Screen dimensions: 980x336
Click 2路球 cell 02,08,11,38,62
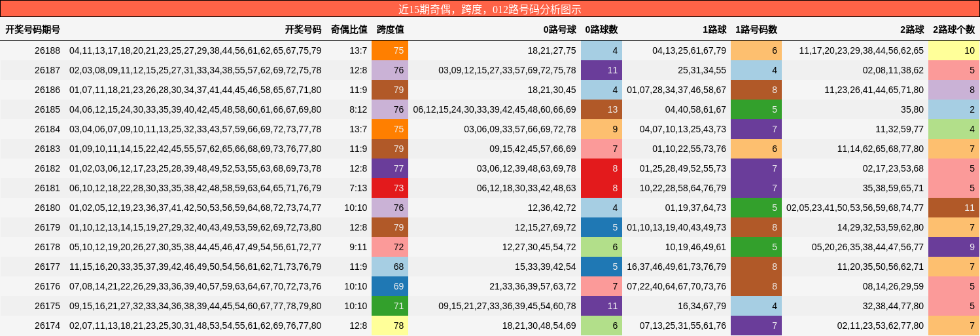click(893, 70)
